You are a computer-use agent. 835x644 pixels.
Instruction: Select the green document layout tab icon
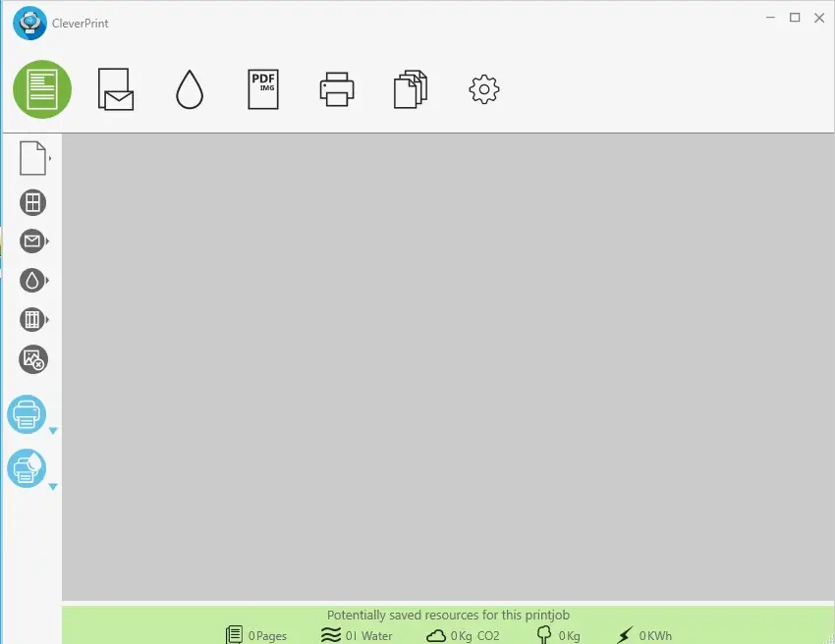[x=42, y=89]
